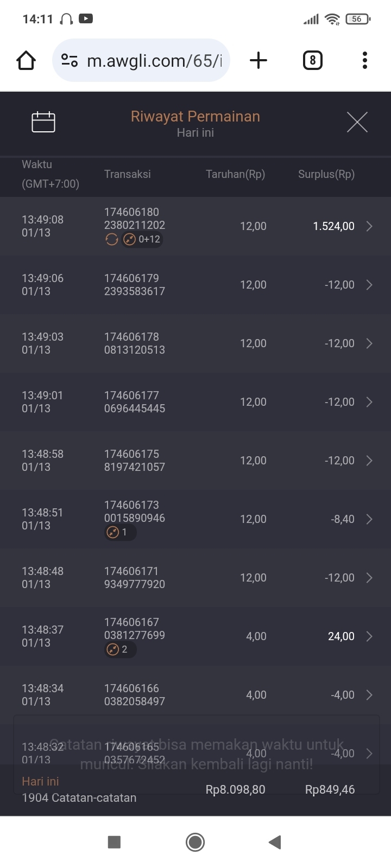Tap the 0+12 bonus badge
The height and width of the screenshot is (868, 391).
[142, 239]
